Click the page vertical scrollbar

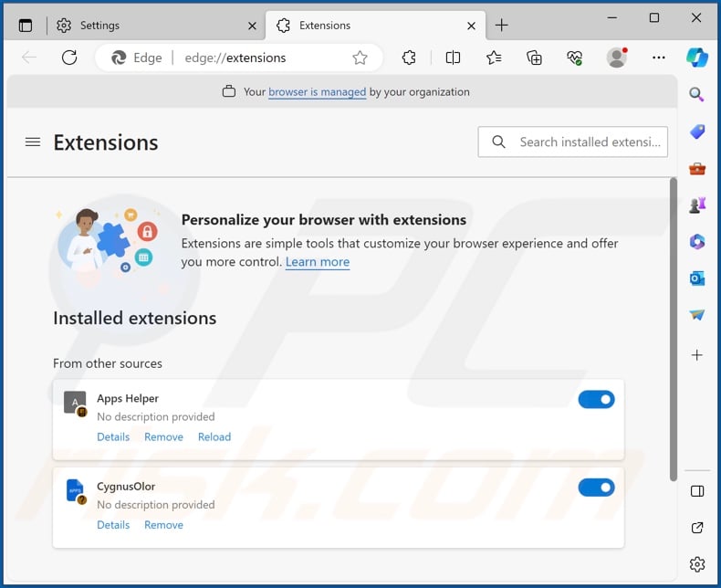674,330
